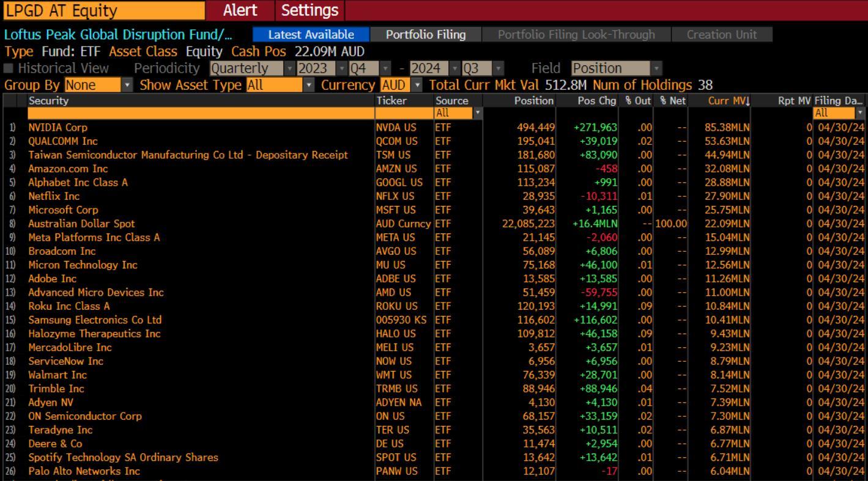Sort by the Curr MV column header
868x481 pixels.
click(x=720, y=101)
